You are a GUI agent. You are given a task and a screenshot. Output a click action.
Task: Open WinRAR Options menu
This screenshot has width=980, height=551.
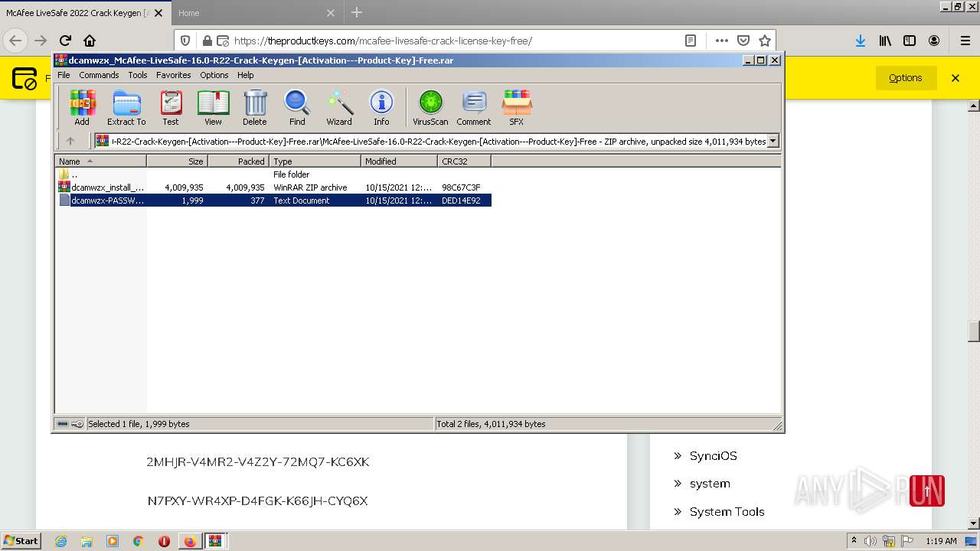pyautogui.click(x=214, y=75)
